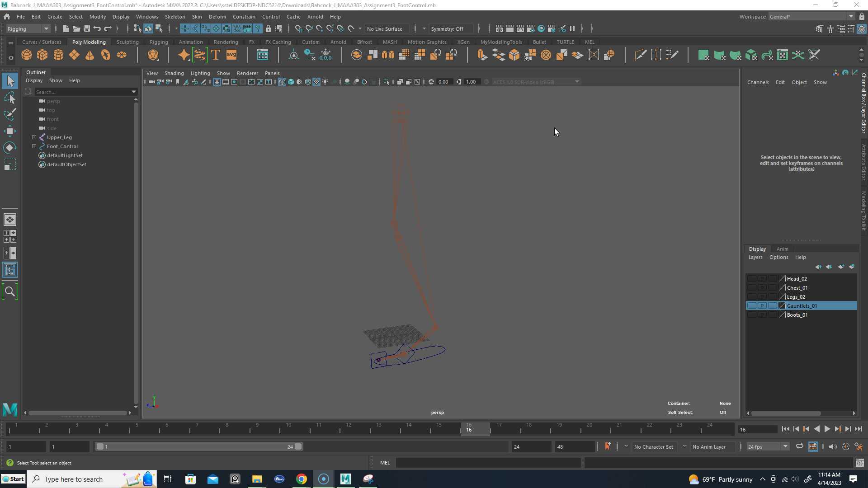Select the Type tool on the Poly Modeling shelf

[216, 55]
